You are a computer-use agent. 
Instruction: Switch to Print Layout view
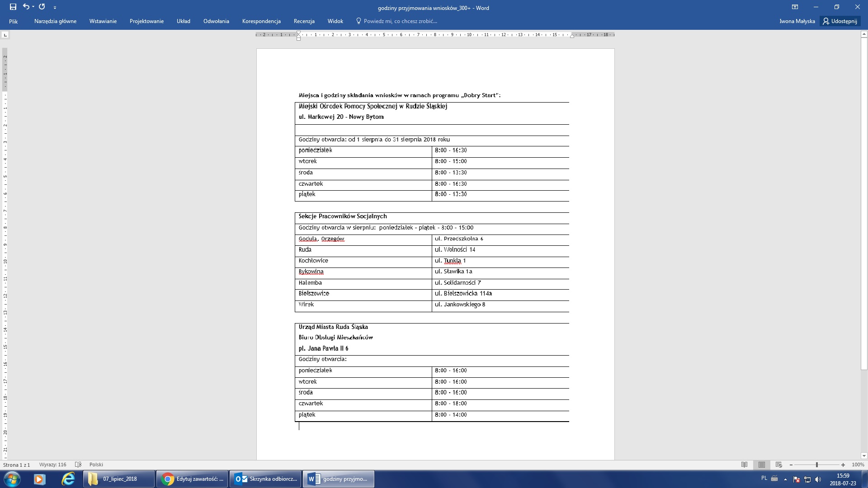[762, 465]
